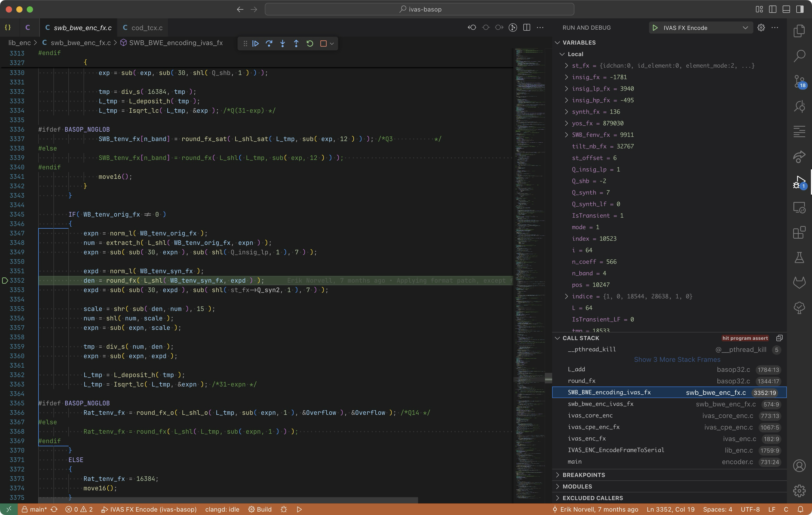Toggle the bottom panel layout icon
Viewport: 812px width, 515px height.
coord(786,9)
